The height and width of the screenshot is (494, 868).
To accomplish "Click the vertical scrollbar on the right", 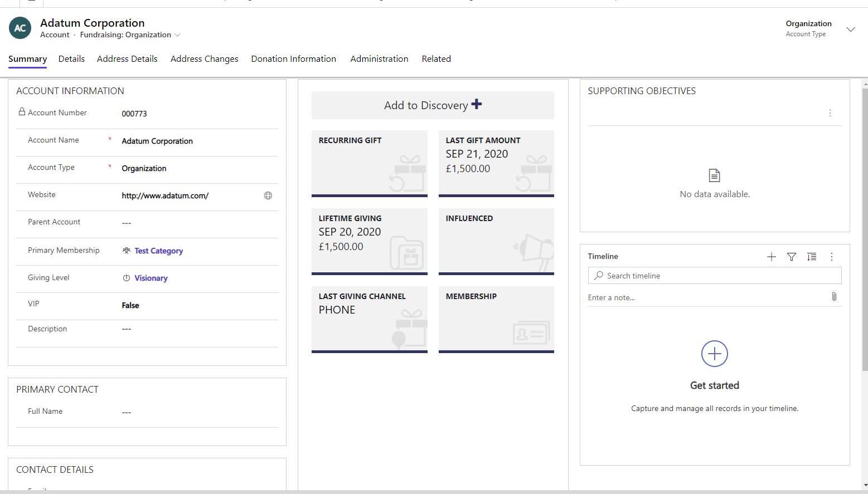I will (x=865, y=228).
